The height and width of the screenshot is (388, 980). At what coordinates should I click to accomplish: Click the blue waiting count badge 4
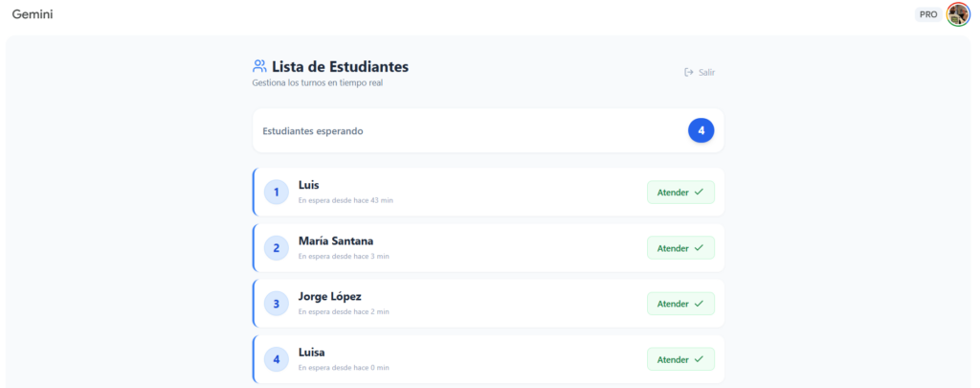701,130
